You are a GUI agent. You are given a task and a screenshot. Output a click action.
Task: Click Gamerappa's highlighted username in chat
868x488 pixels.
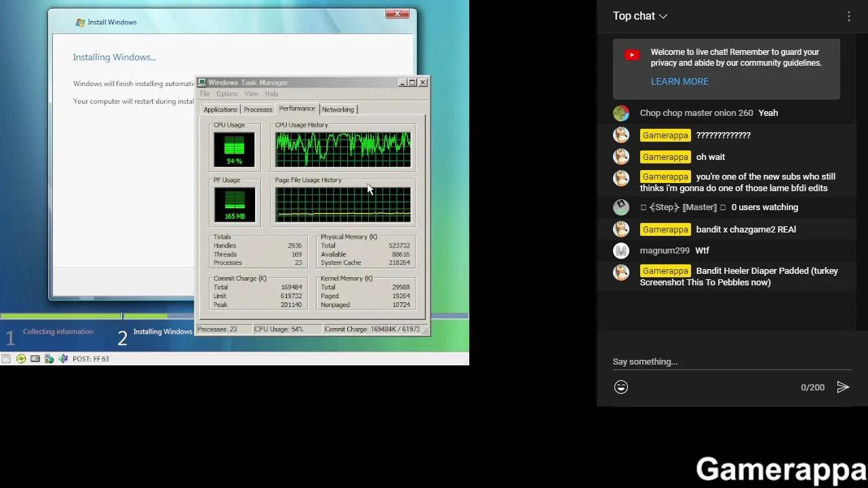(x=665, y=135)
